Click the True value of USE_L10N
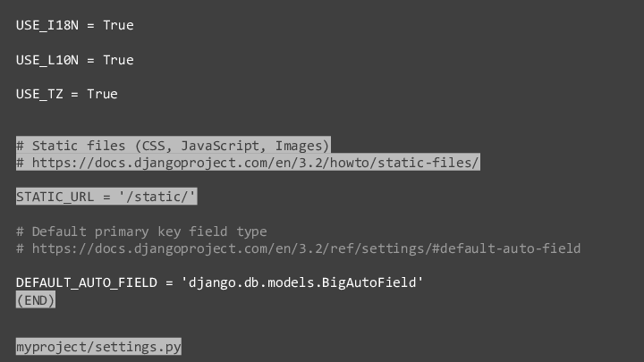This screenshot has height=362, width=644. tap(118, 60)
